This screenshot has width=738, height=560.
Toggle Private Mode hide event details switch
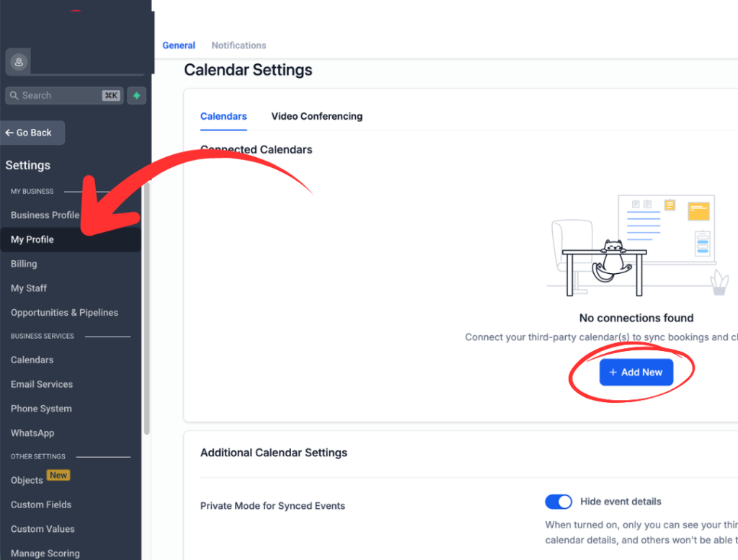[x=559, y=502]
